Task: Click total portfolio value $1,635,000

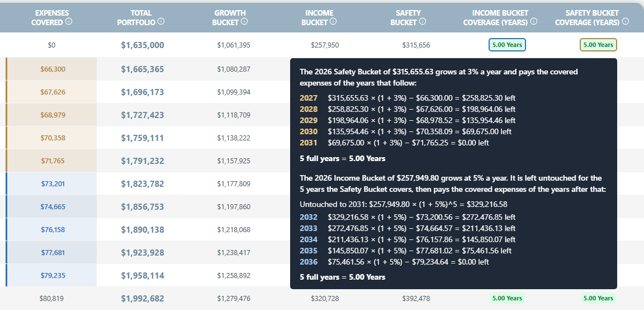Action: click(143, 45)
